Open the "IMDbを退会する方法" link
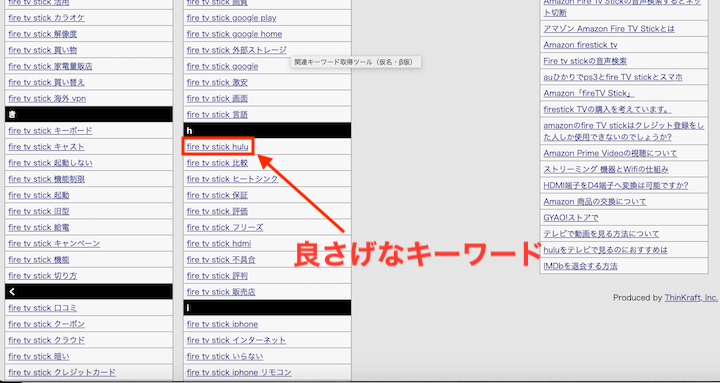This screenshot has width=720, height=383. click(580, 266)
